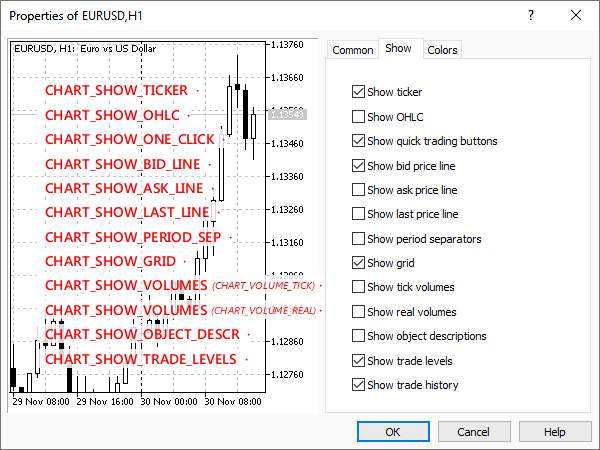Click the Cancel button
Image resolution: width=600 pixels, height=450 pixels.
pos(474,432)
